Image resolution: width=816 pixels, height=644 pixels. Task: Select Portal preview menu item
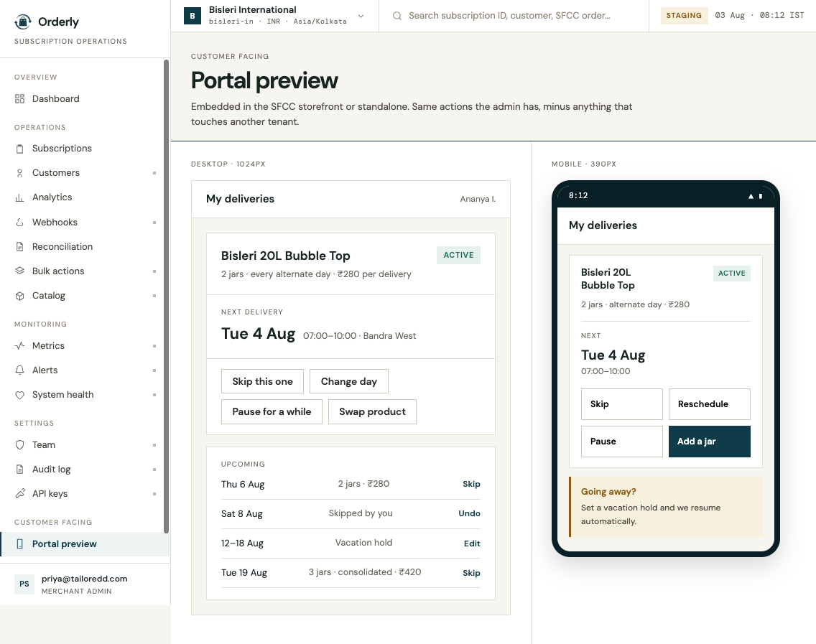[85, 544]
